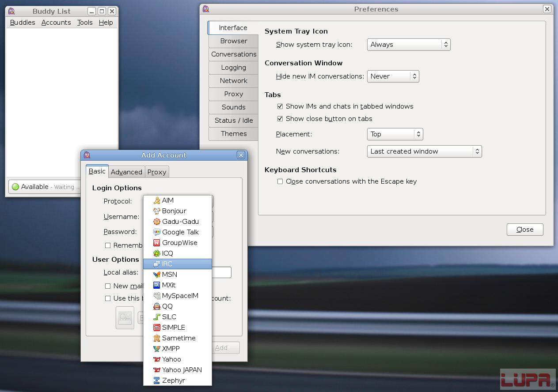Select the Gadu-Gadu sun icon
558x392 pixels.
156,222
